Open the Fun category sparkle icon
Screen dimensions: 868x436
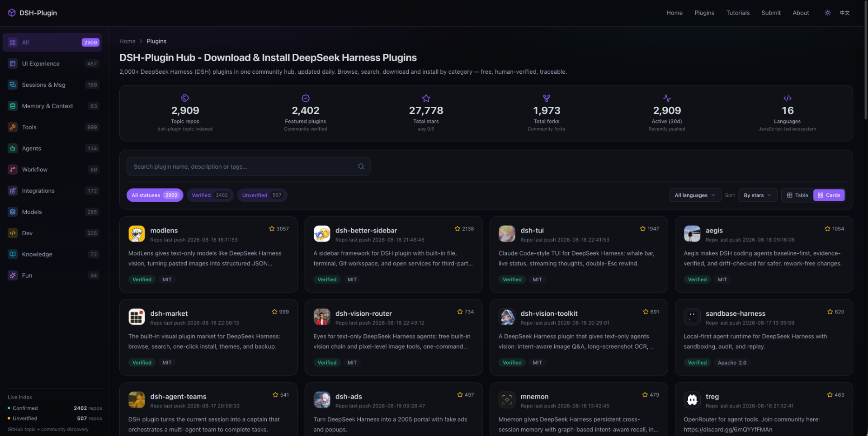pos(13,275)
